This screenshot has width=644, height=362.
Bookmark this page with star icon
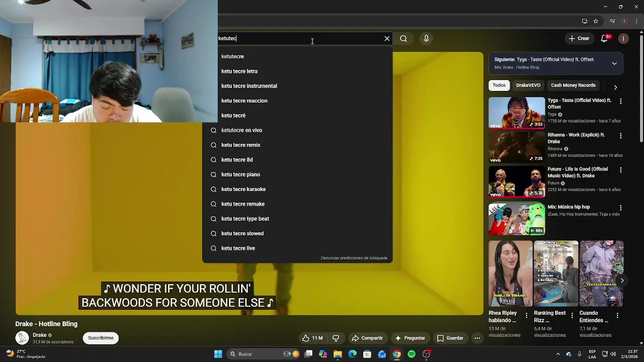click(596, 21)
